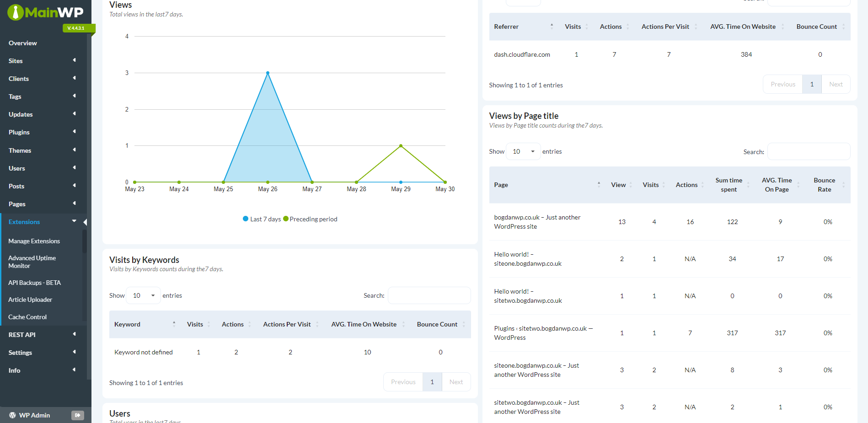Open the Info menu
868x423 pixels.
(x=43, y=370)
